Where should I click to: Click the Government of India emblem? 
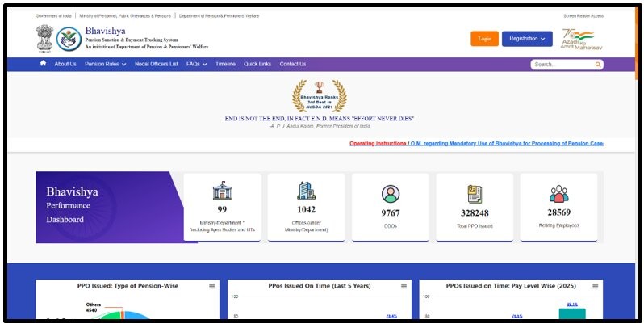coord(44,38)
